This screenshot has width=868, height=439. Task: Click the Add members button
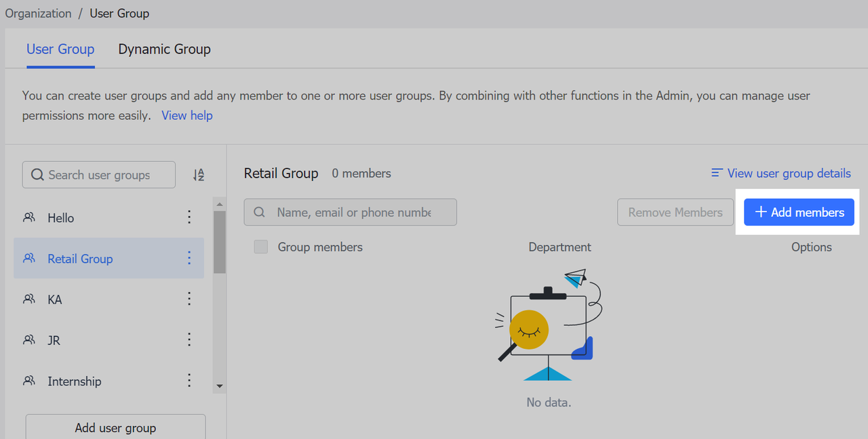799,212
